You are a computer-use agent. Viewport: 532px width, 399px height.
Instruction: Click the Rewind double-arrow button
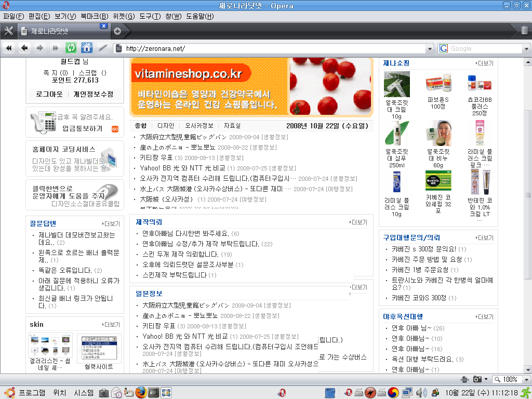click(9, 48)
